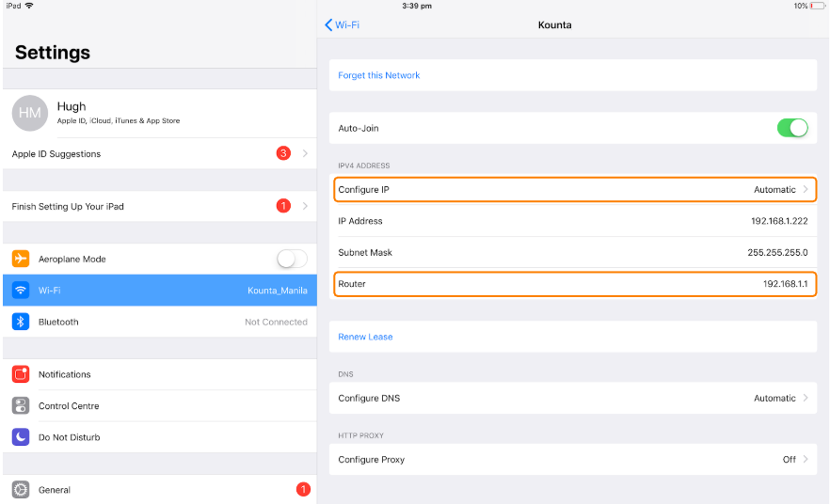Open Configure Proxy Off setting
This screenshot has width=830, height=504.
[573, 460]
